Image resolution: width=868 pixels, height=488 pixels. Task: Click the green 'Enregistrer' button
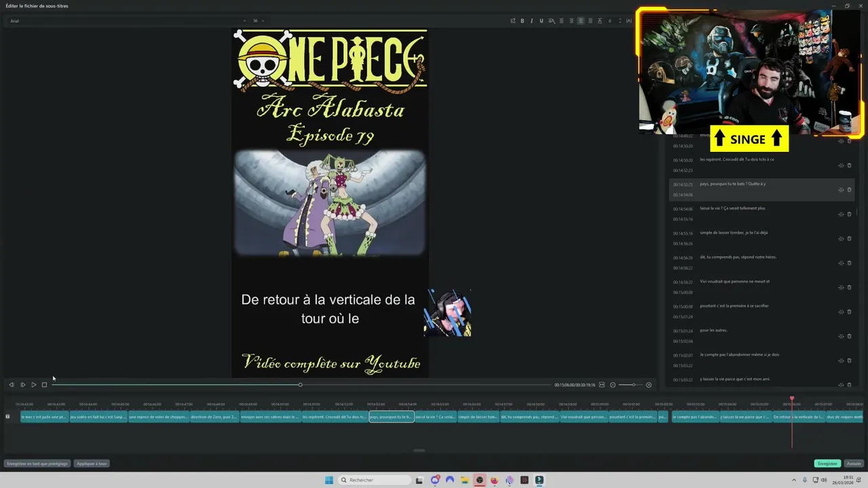pos(827,464)
